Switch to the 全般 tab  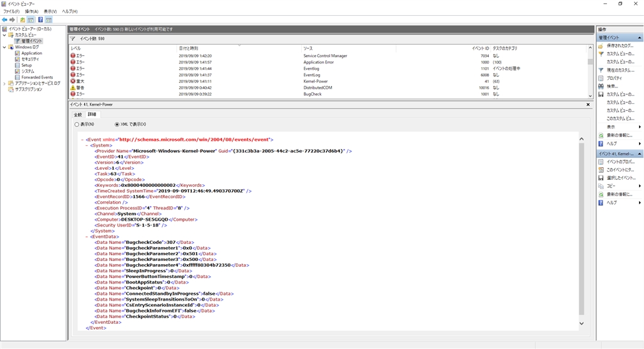tap(77, 114)
